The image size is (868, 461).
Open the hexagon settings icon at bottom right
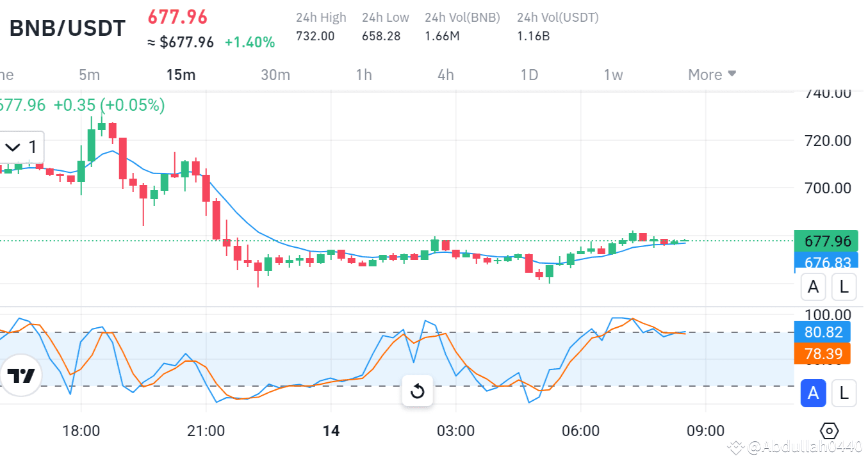pyautogui.click(x=830, y=432)
